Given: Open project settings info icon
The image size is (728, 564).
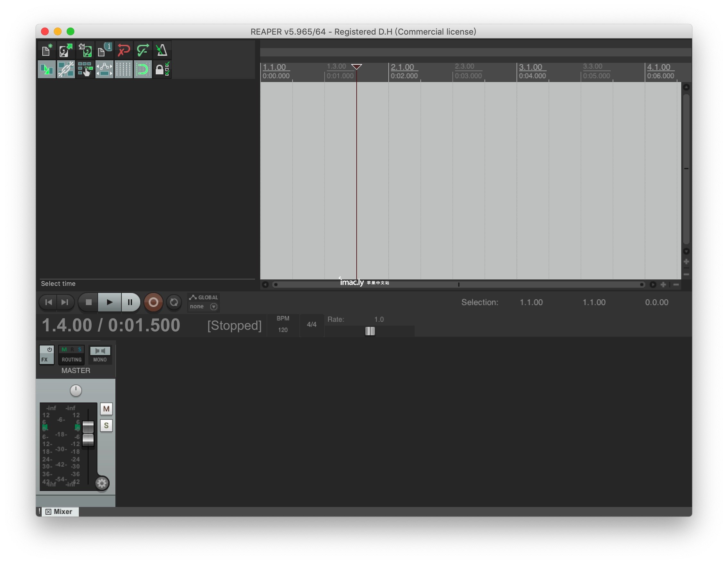Looking at the screenshot, I should pyautogui.click(x=104, y=50).
